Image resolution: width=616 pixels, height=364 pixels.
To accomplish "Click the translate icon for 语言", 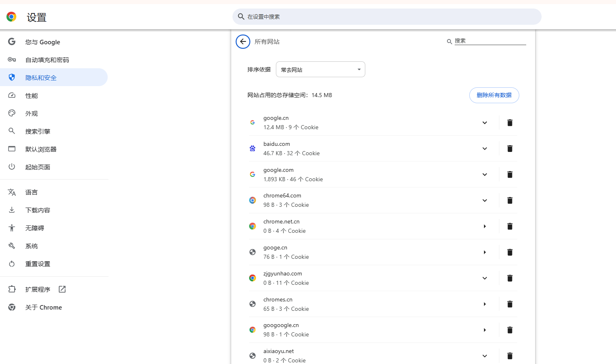I will click(x=12, y=192).
